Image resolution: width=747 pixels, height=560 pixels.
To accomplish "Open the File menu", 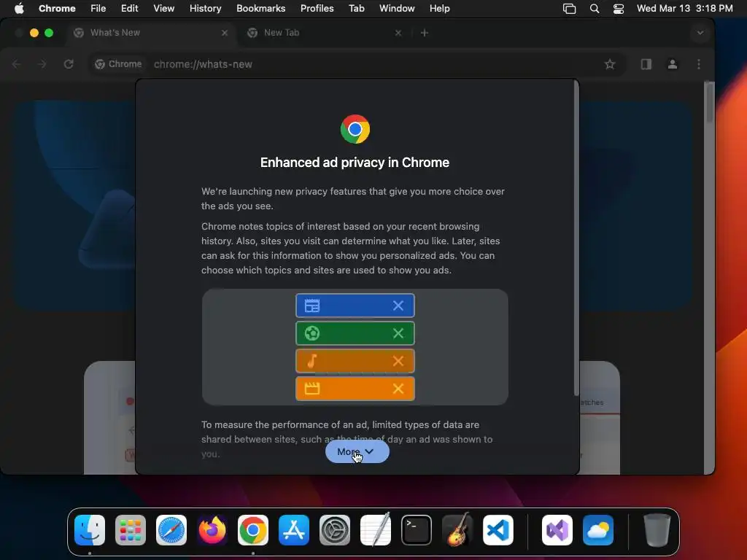I will tap(98, 9).
